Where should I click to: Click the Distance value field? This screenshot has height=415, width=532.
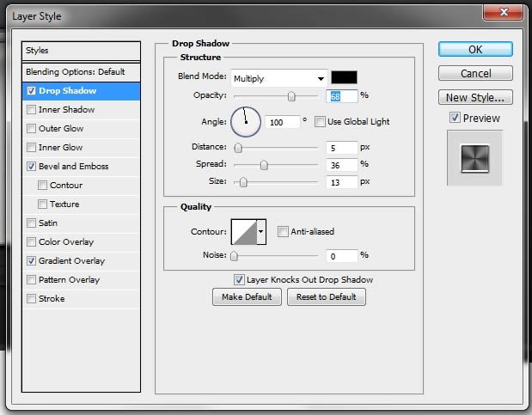[x=342, y=148]
